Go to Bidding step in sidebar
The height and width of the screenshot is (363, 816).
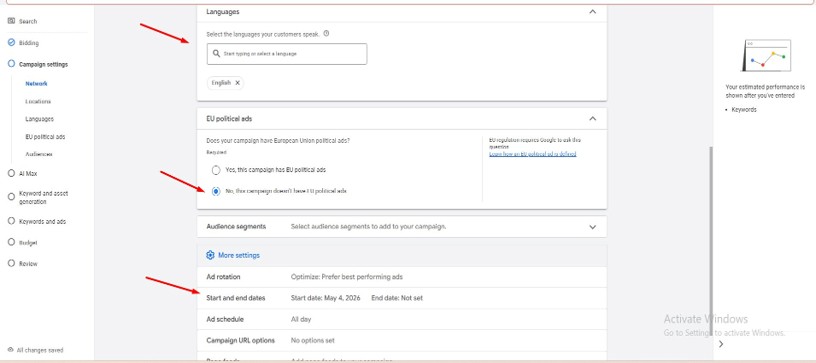coord(29,43)
